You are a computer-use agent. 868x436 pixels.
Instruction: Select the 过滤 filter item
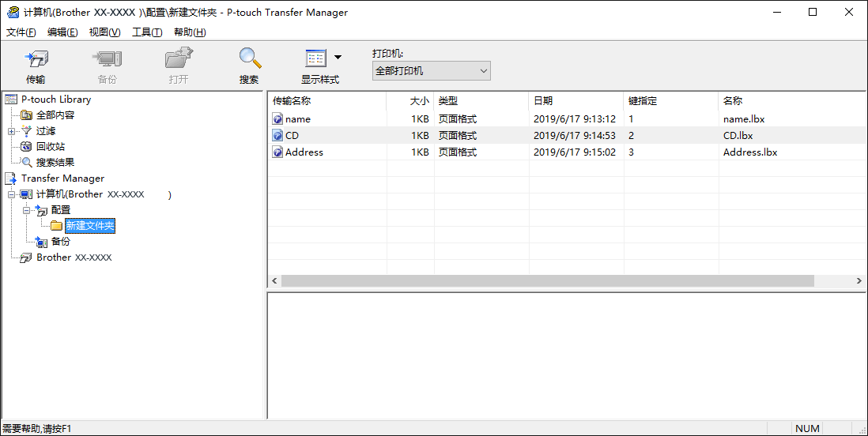46,131
